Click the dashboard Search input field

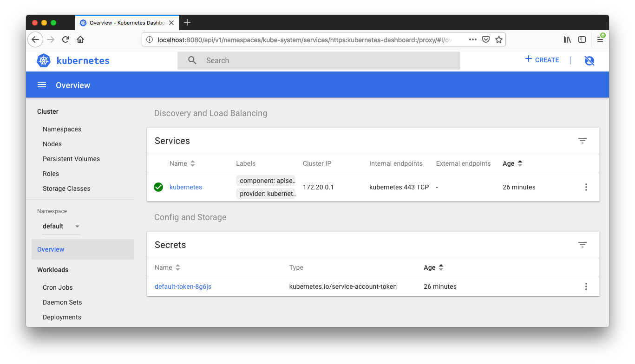[x=319, y=60]
